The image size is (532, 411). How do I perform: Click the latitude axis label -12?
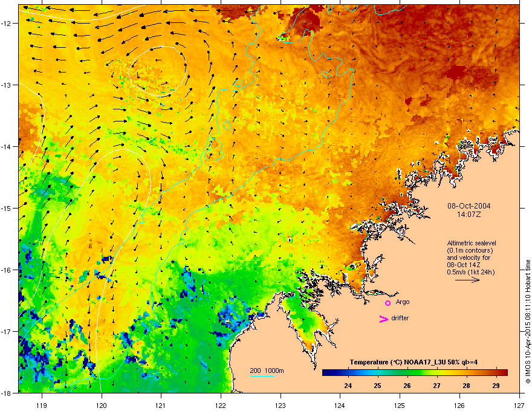coord(7,24)
